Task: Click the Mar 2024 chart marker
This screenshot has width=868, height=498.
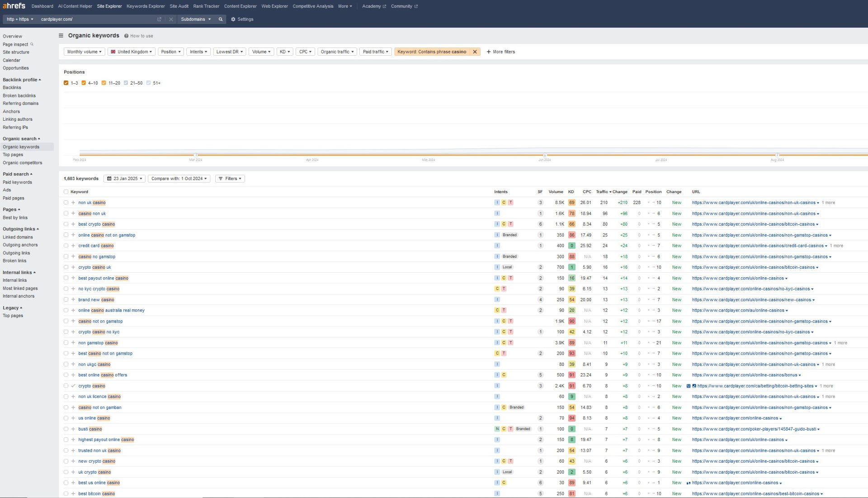Action: pos(196,155)
